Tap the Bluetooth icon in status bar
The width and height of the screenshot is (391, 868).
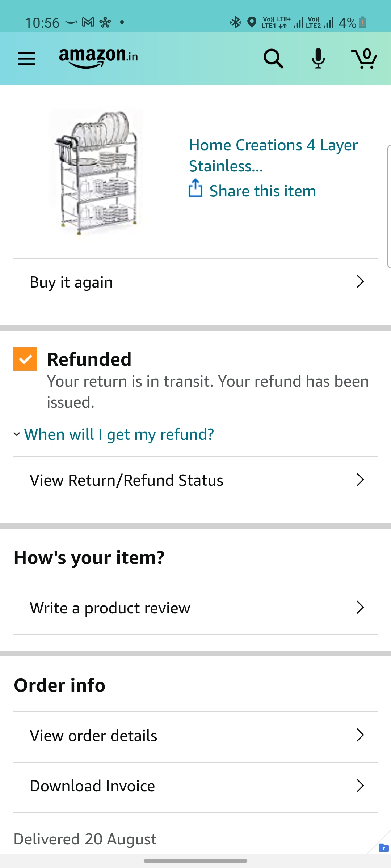pyautogui.click(x=235, y=22)
